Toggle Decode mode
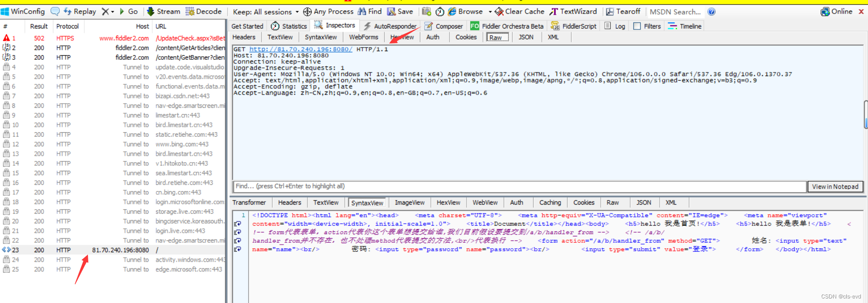 203,11
